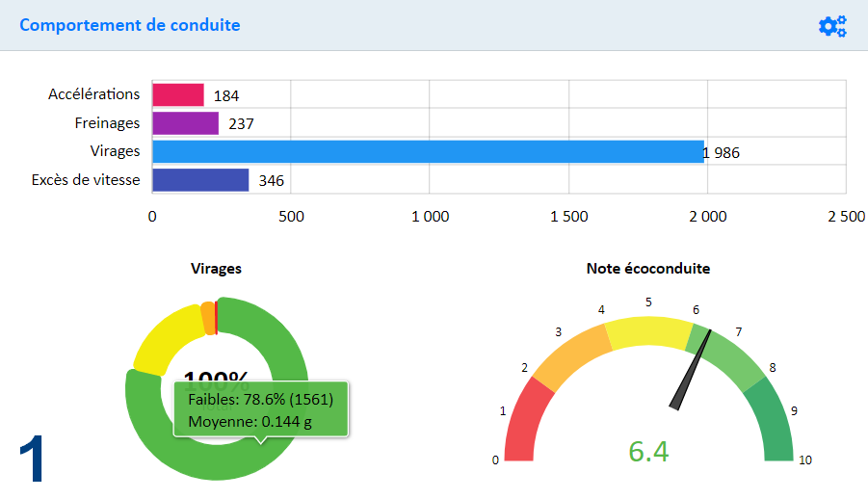Click the yellow zone of the gauge
868x499 pixels.
[647, 333]
